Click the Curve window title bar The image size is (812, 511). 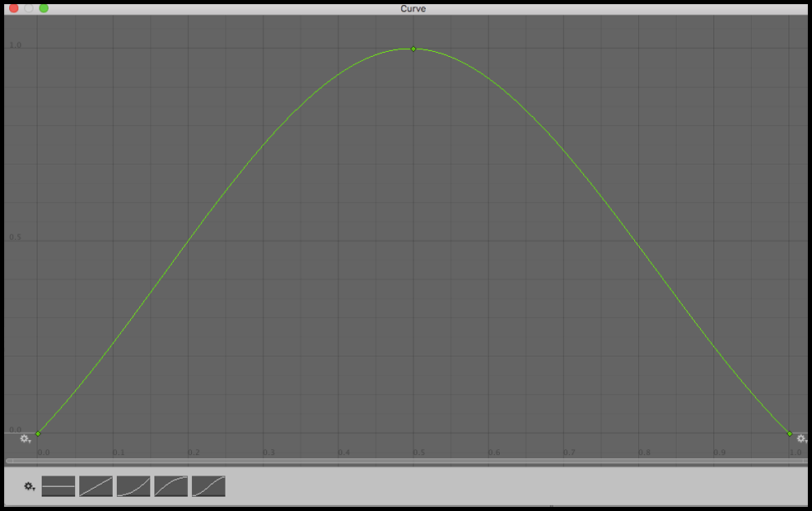coord(413,8)
